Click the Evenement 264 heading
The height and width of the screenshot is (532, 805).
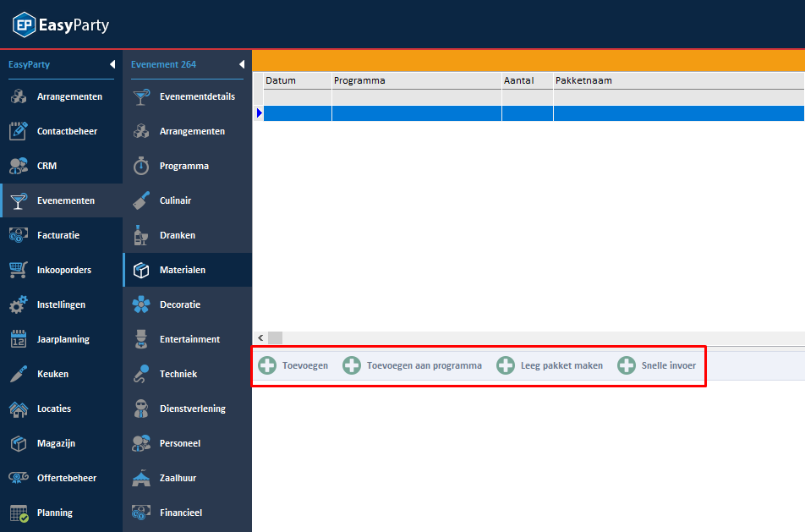click(163, 64)
